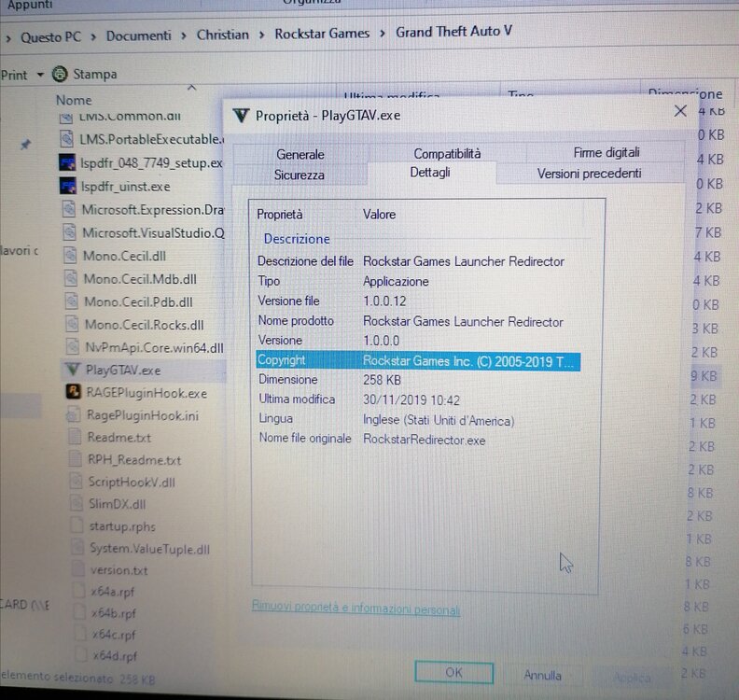Click the Nome column header
739x700 pixels.
74,100
